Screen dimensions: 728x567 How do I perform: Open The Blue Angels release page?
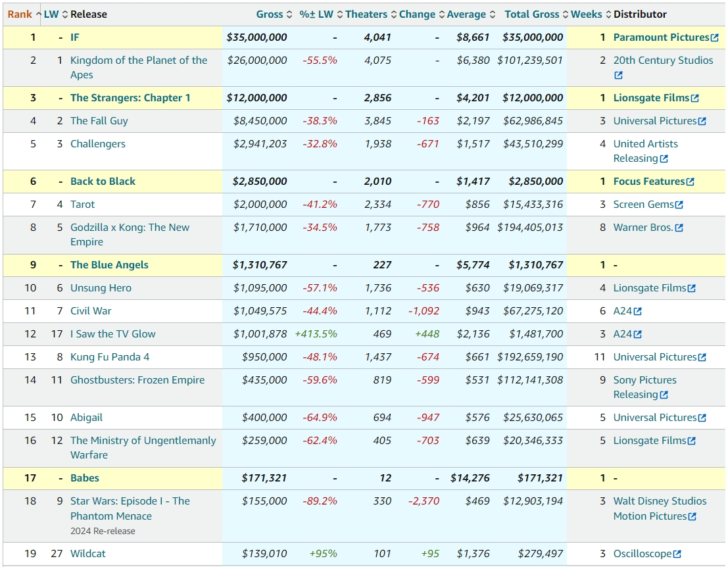pyautogui.click(x=110, y=264)
